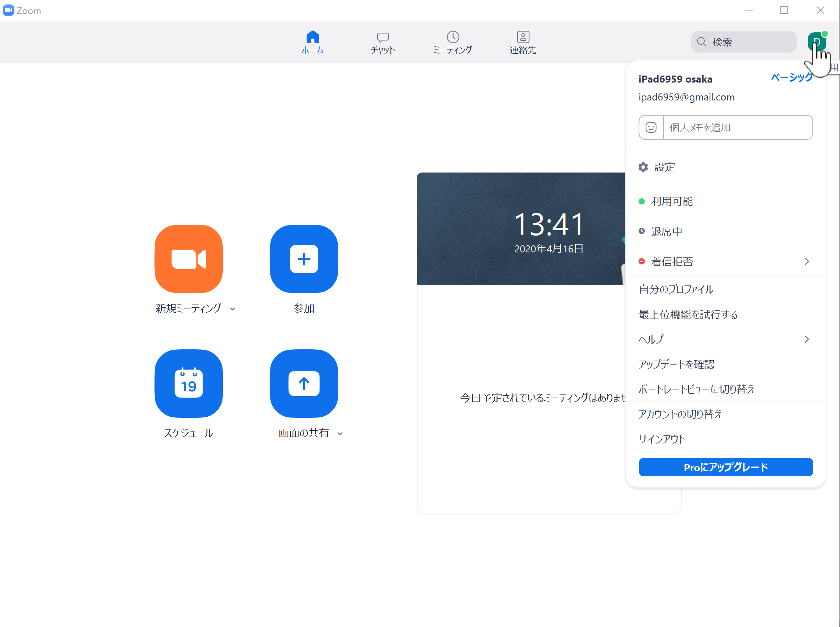840x627 pixels.
Task: Open the チャット chat tab
Action: pyautogui.click(x=383, y=43)
